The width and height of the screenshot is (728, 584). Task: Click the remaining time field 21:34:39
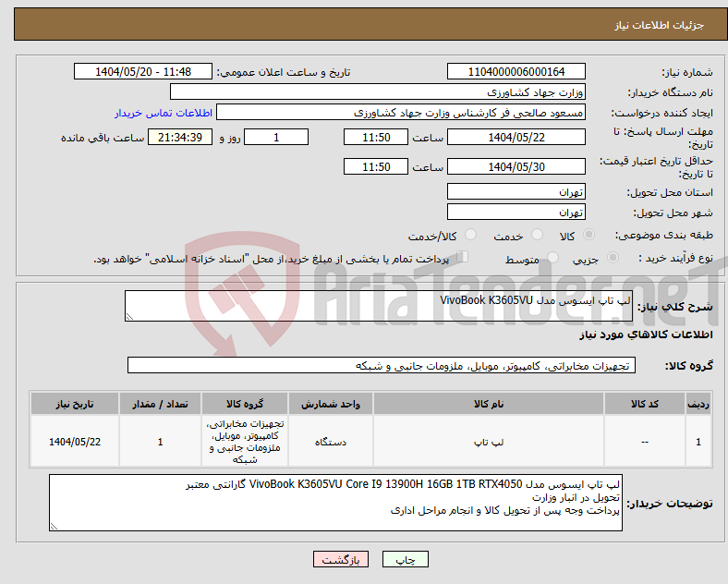pos(180,137)
